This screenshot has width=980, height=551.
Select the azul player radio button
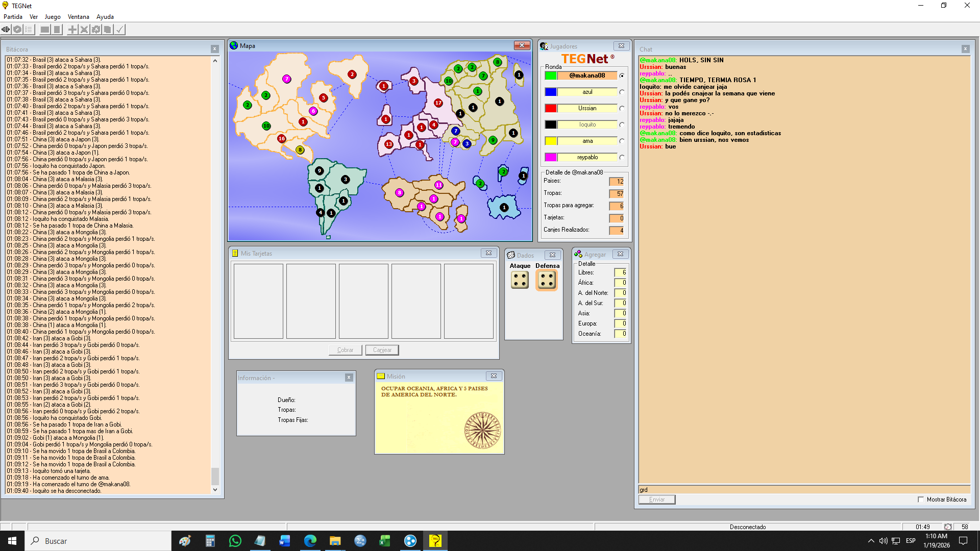click(x=622, y=92)
